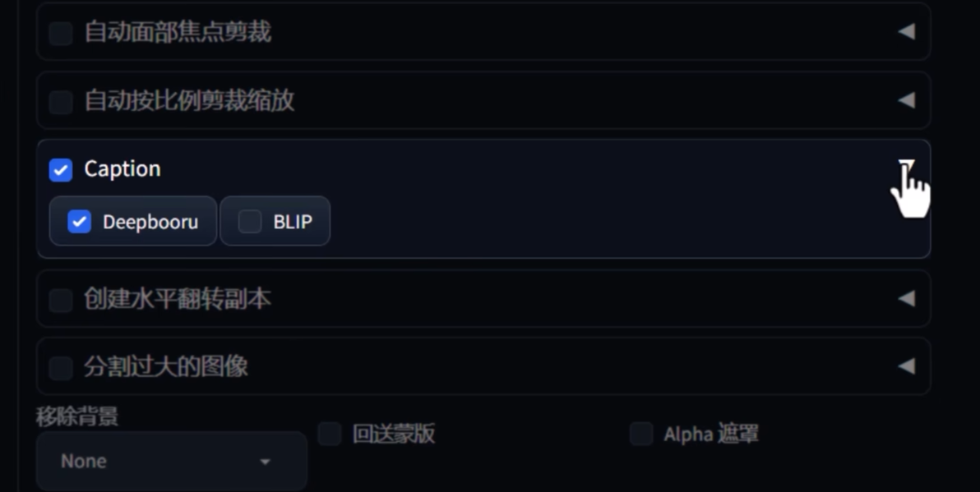Expand the 分割过大的图像 section arrow

[x=907, y=366]
